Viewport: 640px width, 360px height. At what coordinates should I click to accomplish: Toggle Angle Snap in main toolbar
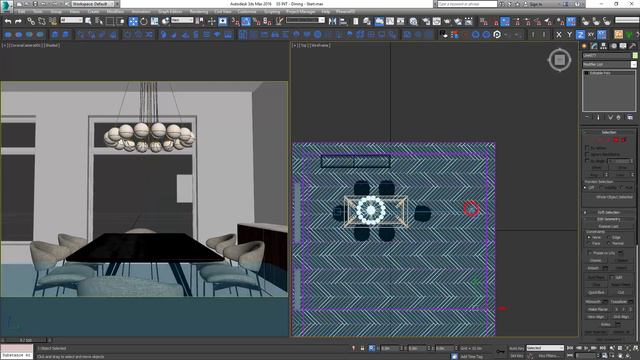coord(246,21)
